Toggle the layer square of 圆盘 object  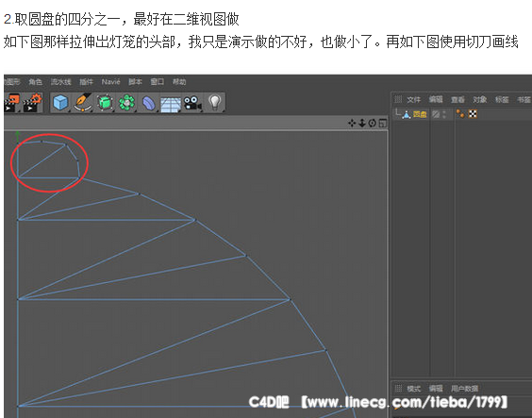point(436,114)
